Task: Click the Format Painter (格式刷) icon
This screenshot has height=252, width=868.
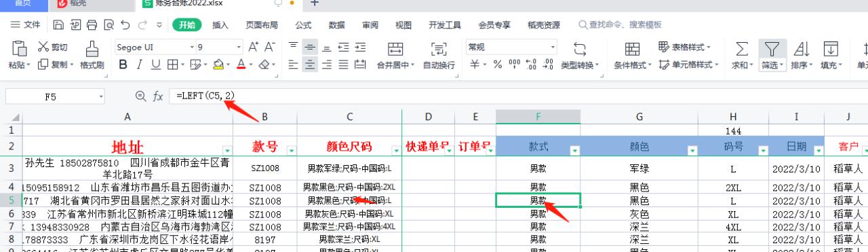Action: [92, 49]
